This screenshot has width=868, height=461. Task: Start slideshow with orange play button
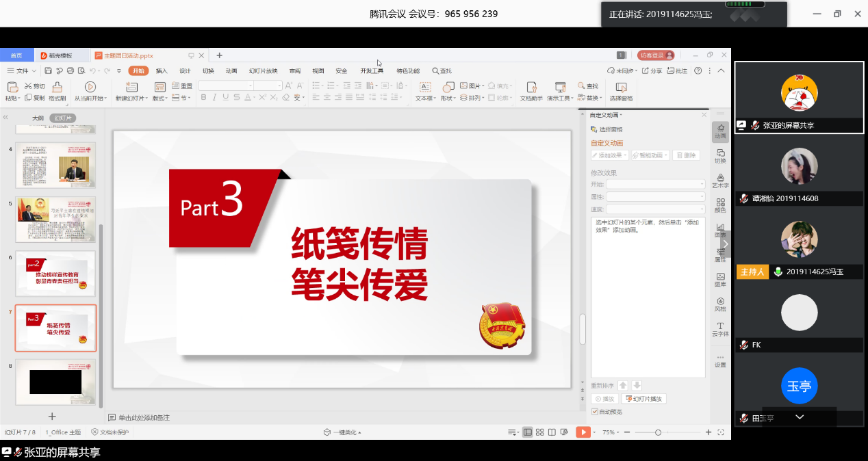pyautogui.click(x=583, y=432)
